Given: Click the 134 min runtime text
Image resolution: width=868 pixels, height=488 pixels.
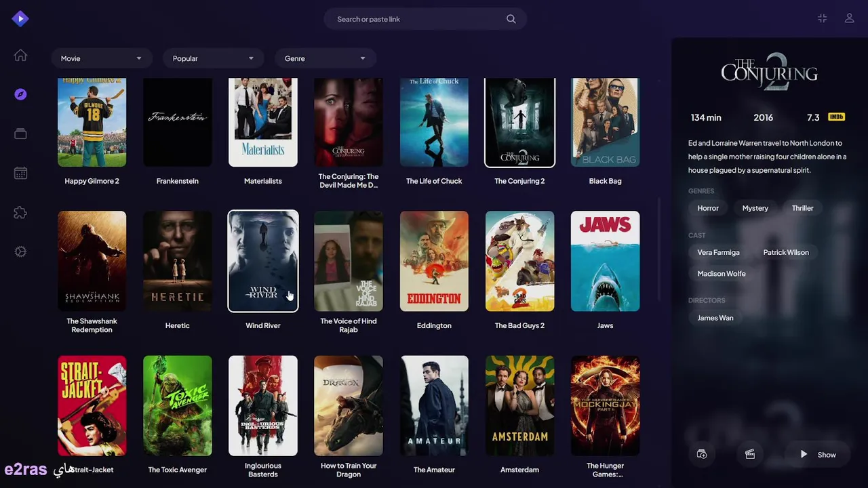Looking at the screenshot, I should 706,117.
